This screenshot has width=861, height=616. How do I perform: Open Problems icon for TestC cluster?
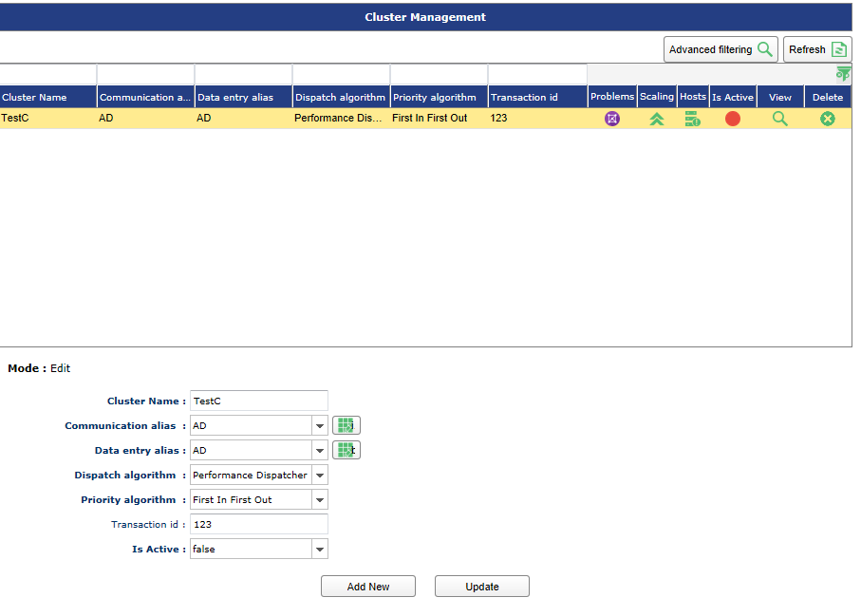tap(611, 119)
